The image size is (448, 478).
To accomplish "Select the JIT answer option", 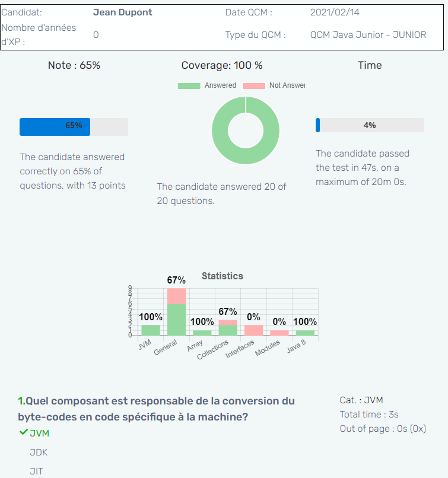I will pos(37,471).
